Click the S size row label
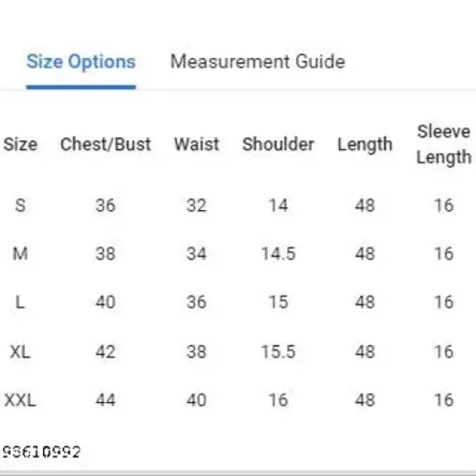Viewport: 476px width, 476px height. click(21, 205)
